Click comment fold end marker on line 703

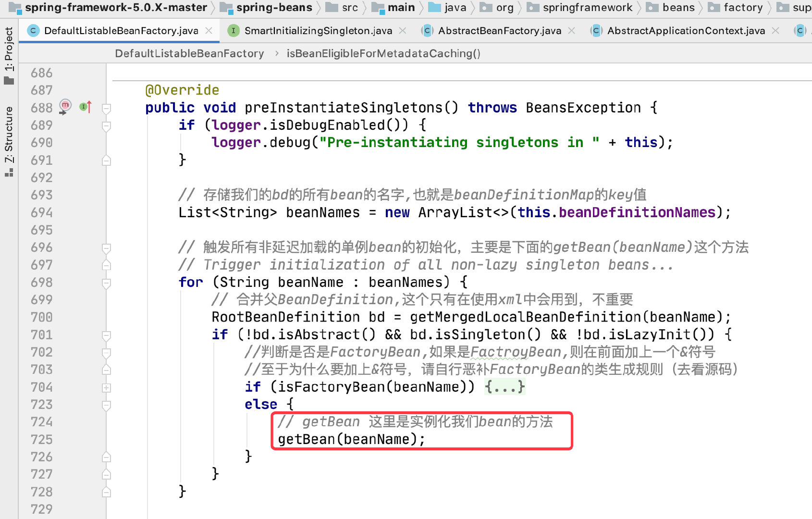click(107, 370)
